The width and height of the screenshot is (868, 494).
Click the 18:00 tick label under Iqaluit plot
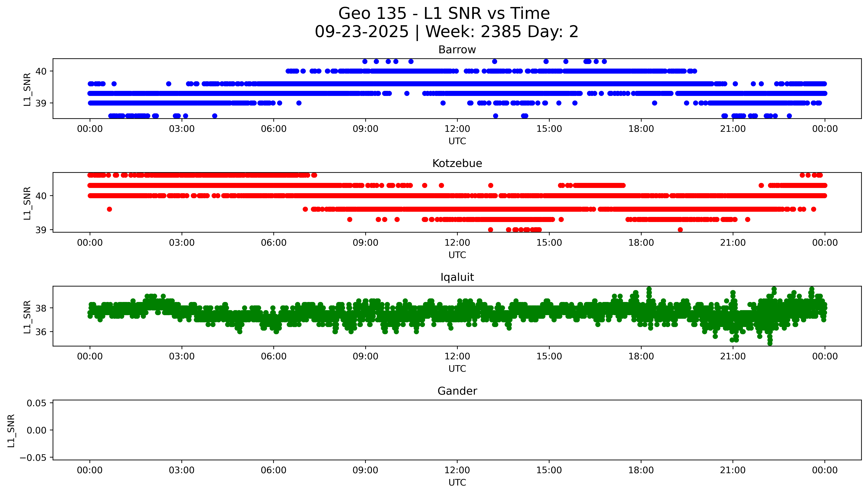[x=641, y=356]
